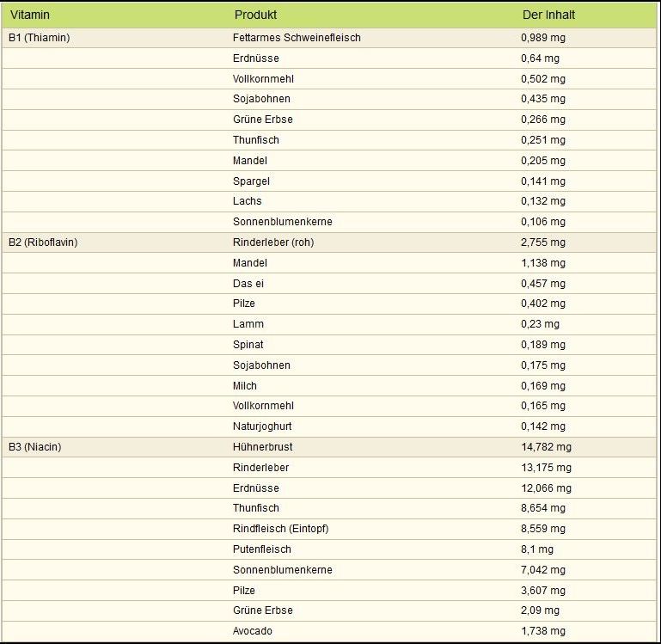This screenshot has width=661, height=644.
Task: Select the B3 (Niacin) row label
Action: tap(35, 447)
